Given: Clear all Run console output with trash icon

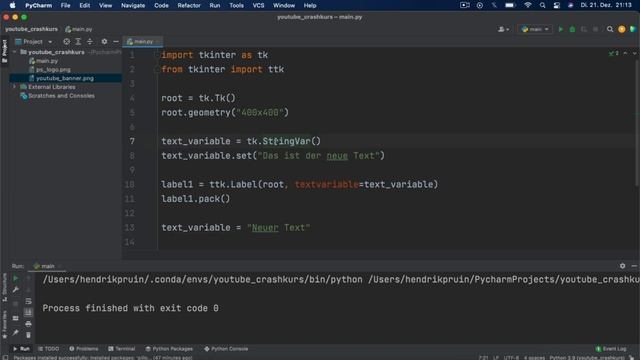Looking at the screenshot, I should 28,335.
